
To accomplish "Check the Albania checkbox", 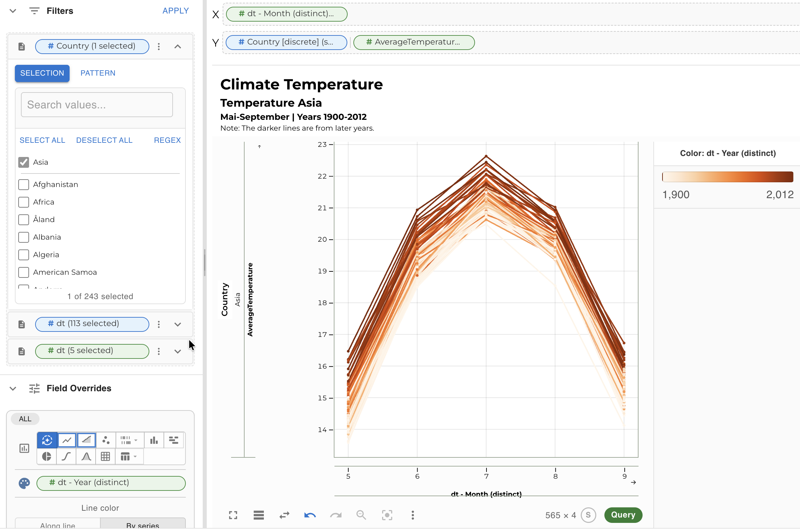I will pyautogui.click(x=23, y=237).
